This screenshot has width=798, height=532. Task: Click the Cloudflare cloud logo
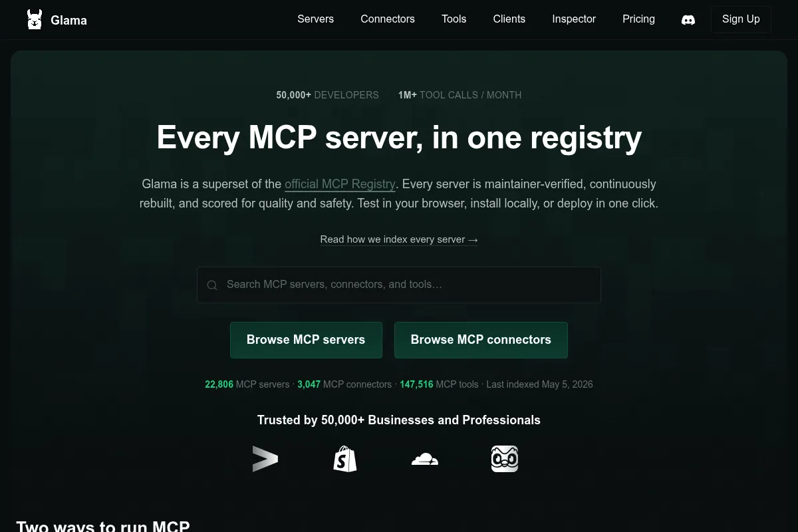pos(425,459)
